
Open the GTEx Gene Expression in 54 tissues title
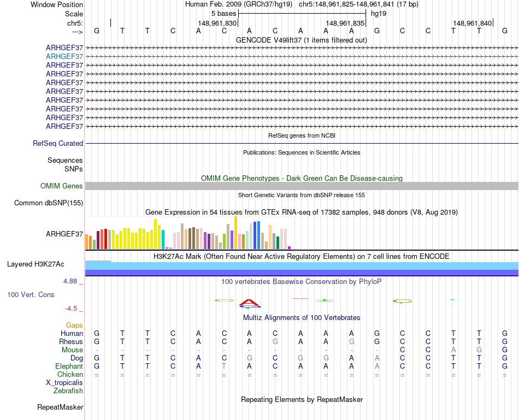[302, 212]
